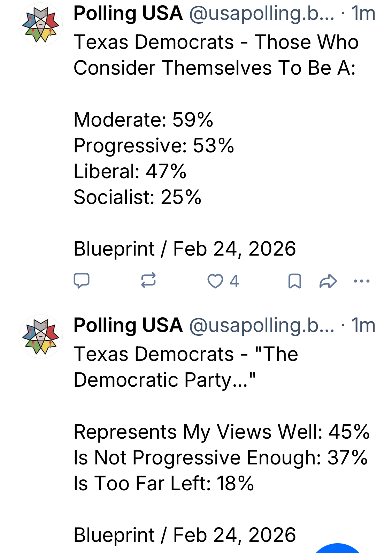Open the post listing "Moderate: 59%"

coord(143,120)
